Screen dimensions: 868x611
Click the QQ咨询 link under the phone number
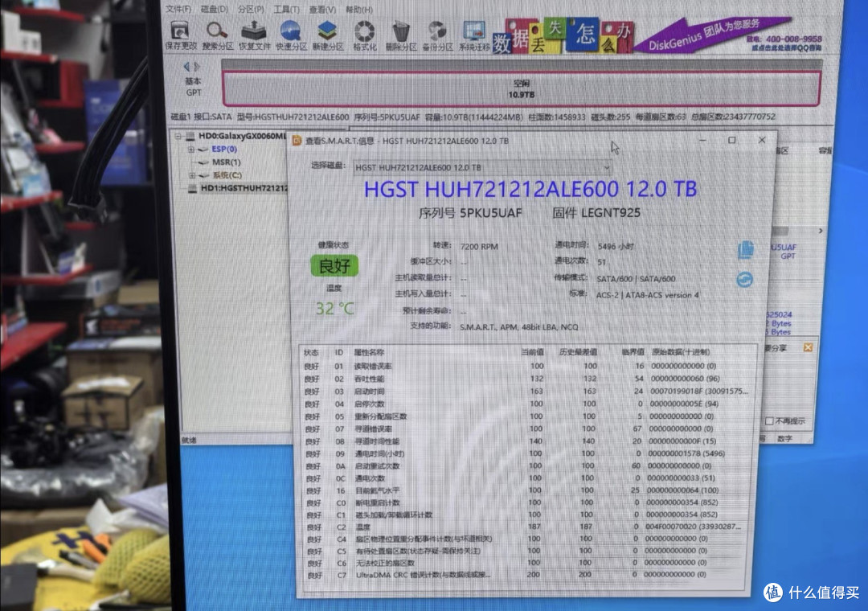tap(786, 48)
